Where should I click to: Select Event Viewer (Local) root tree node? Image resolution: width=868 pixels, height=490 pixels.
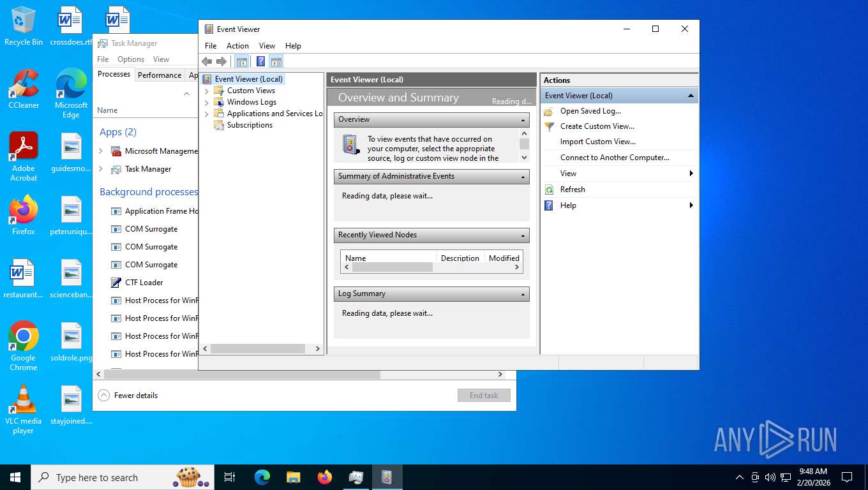click(x=248, y=79)
